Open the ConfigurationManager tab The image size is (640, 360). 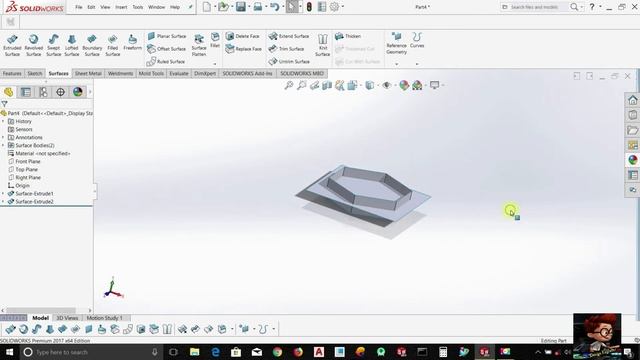coord(43,92)
